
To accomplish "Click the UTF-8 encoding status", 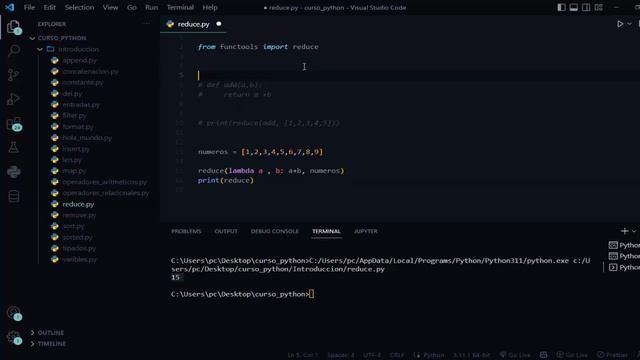I will (372, 355).
